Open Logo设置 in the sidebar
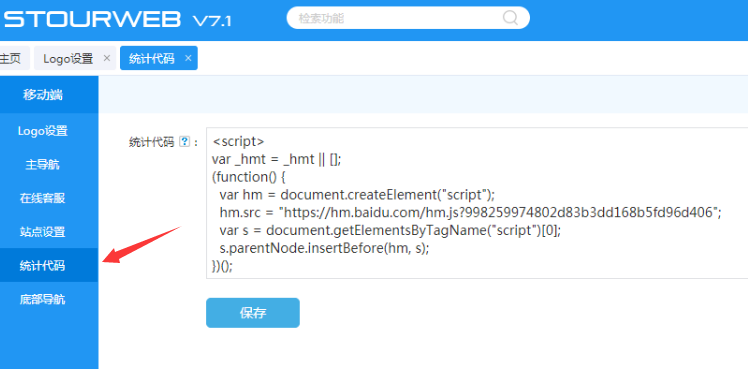748x369 pixels. tap(43, 131)
